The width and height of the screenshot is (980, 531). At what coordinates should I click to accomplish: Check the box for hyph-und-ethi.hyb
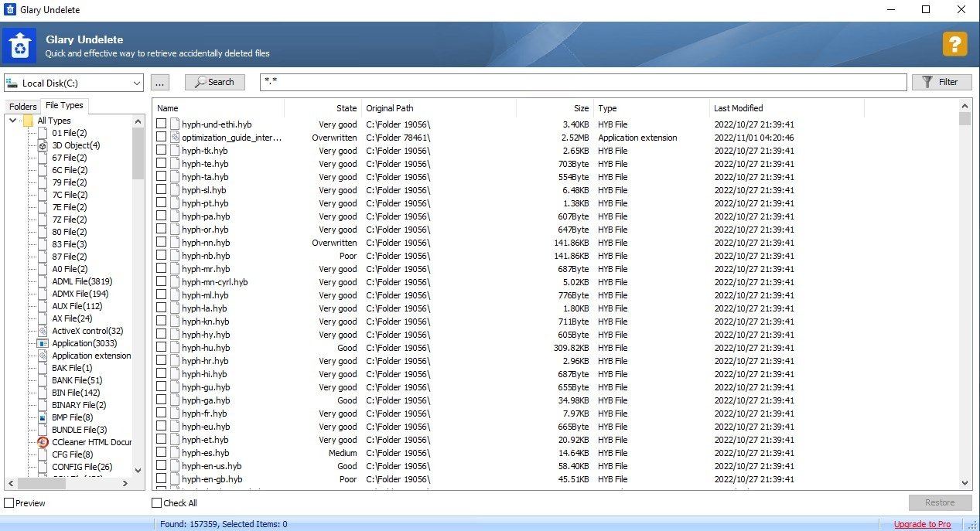coord(162,124)
